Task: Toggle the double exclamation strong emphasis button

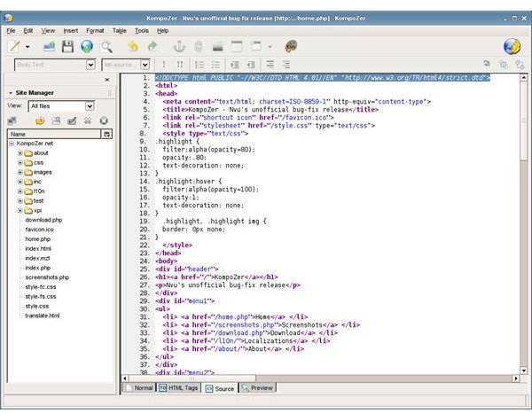Action: click(180, 65)
